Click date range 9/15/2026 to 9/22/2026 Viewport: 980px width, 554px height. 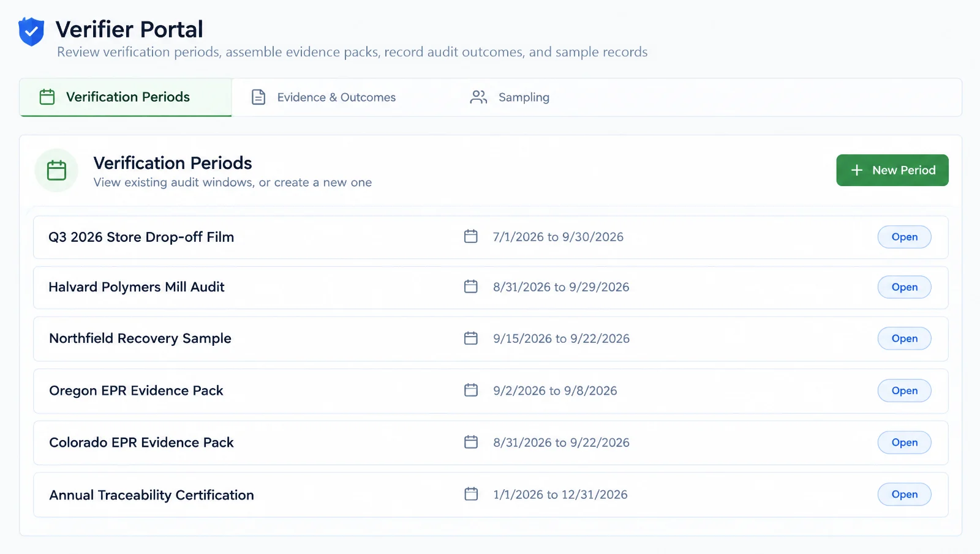(x=561, y=339)
